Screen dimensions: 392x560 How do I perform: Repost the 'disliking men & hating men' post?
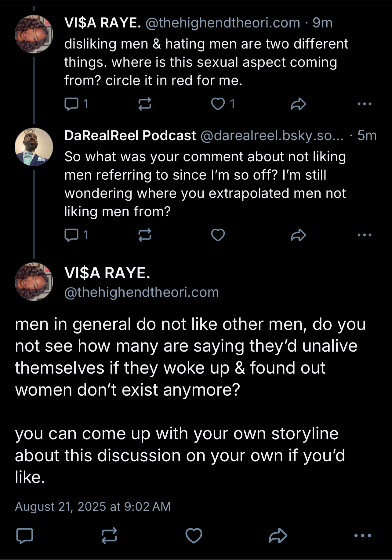(x=144, y=104)
